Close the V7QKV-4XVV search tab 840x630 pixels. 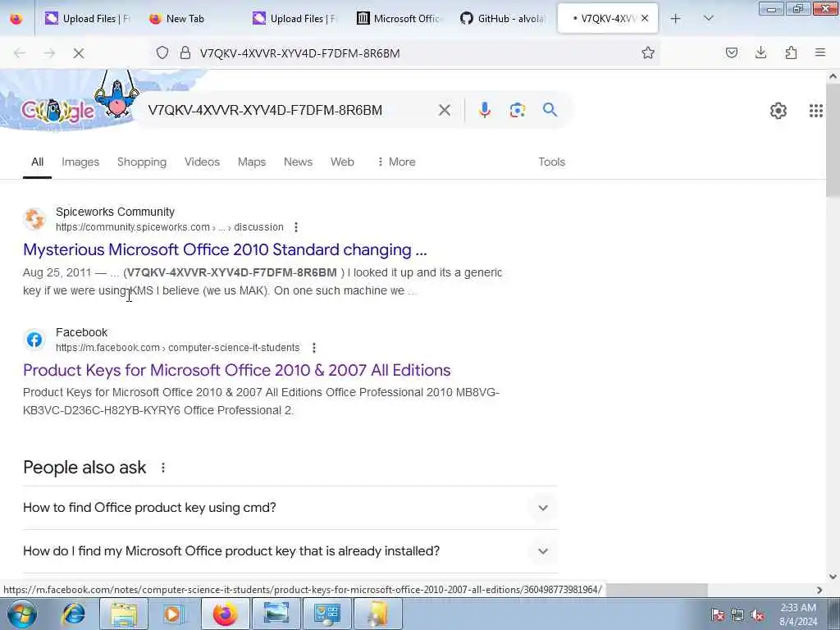click(645, 18)
